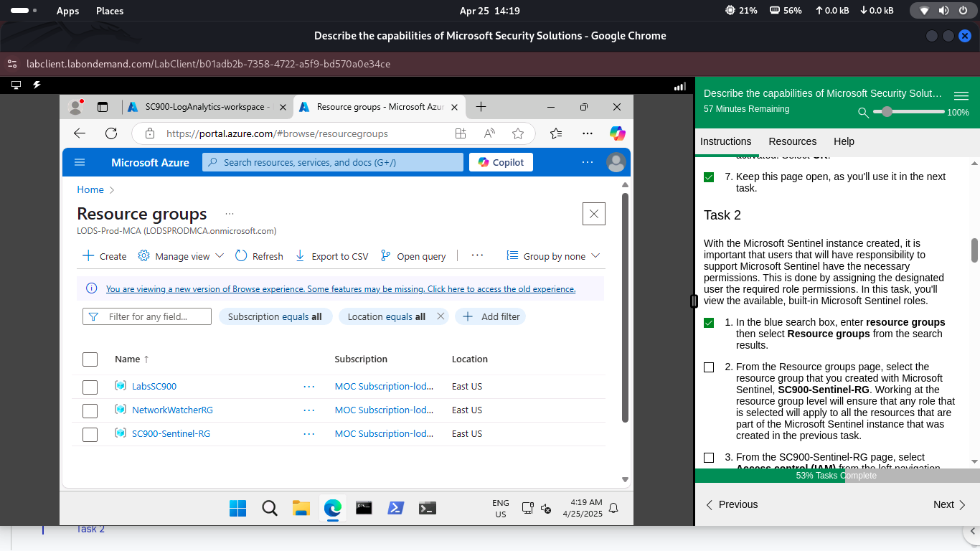Open query with the Open query icon
Viewport: 980px width, 551px height.
click(385, 256)
